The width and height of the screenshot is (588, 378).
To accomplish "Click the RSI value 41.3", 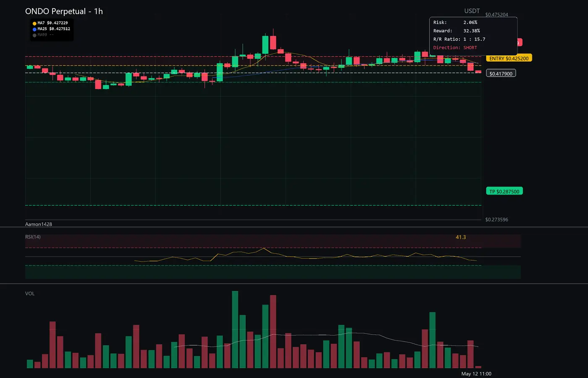I will (461, 237).
